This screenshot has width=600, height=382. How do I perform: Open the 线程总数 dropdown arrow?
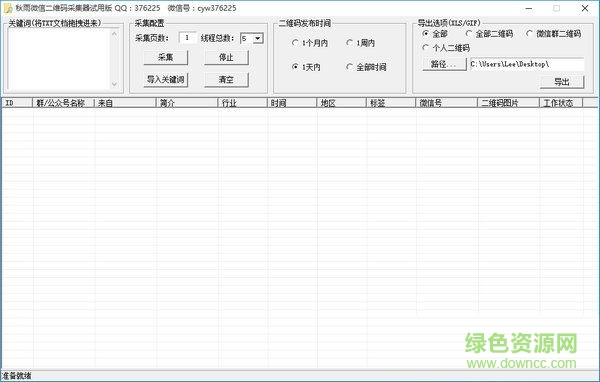258,38
